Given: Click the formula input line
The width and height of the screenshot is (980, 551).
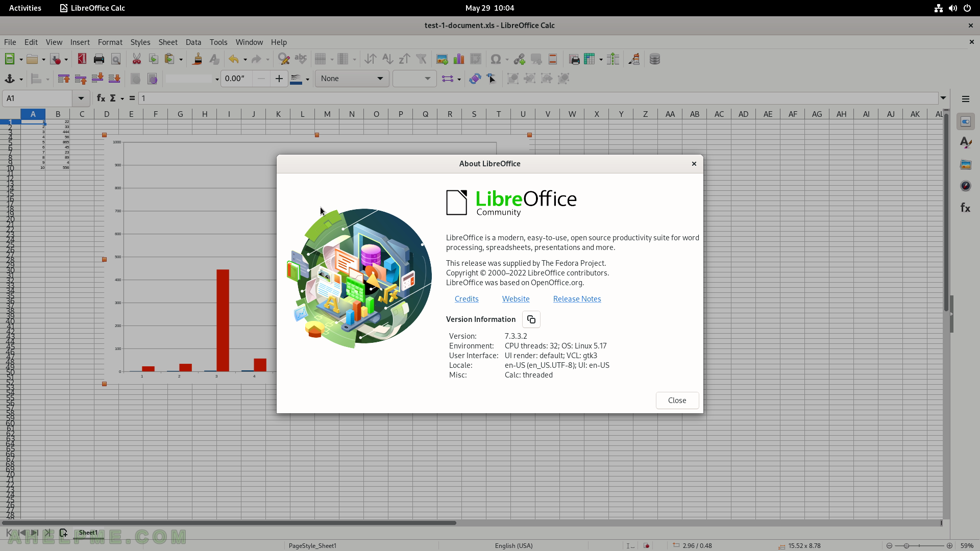Looking at the screenshot, I should [538, 98].
